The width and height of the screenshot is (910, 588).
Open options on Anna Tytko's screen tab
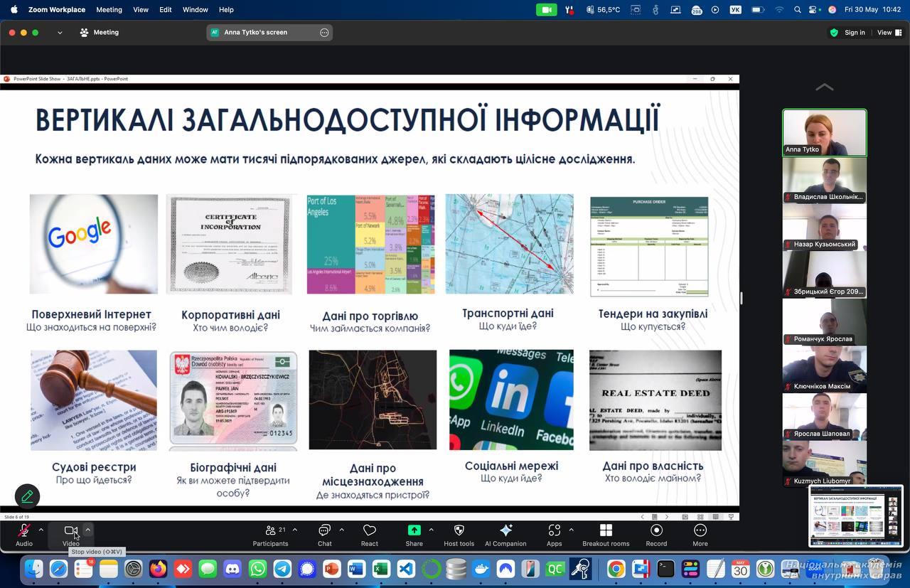(324, 33)
